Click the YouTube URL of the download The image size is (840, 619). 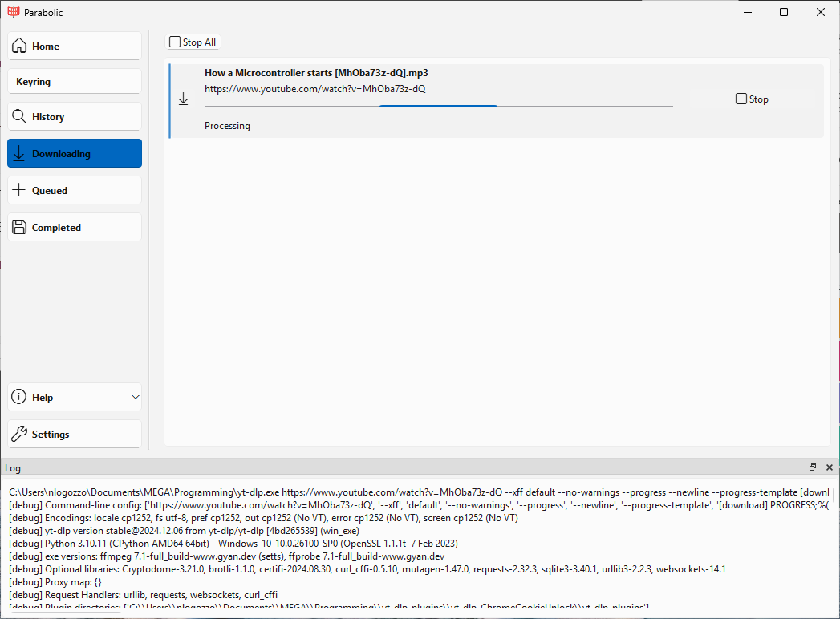[315, 89]
